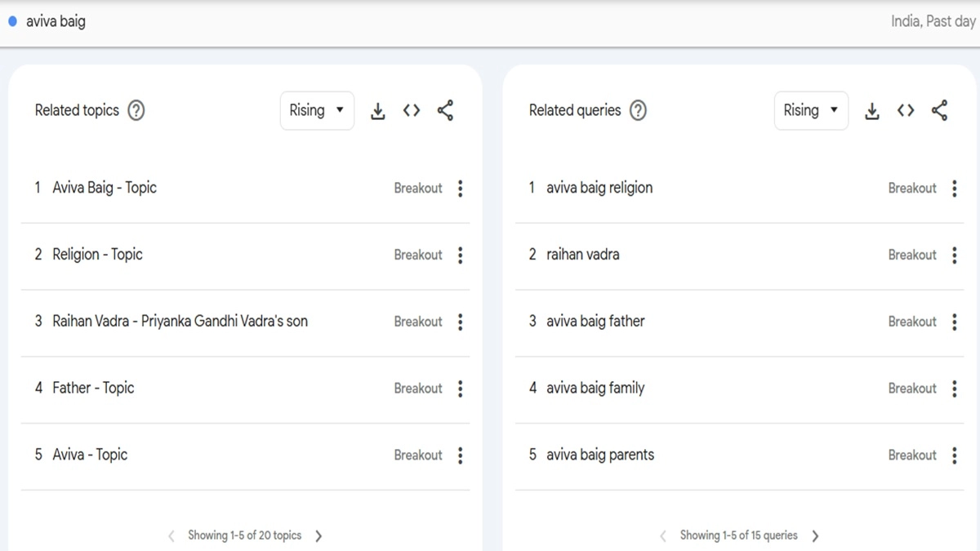Screen dimensions: 980x551
Task: Open 'aviva baig religion' query
Action: point(599,189)
